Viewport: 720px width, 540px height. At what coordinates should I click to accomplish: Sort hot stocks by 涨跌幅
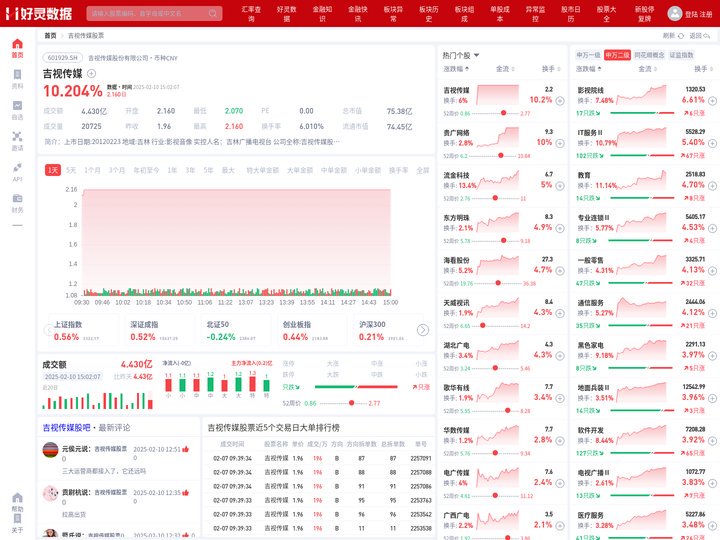coord(456,69)
